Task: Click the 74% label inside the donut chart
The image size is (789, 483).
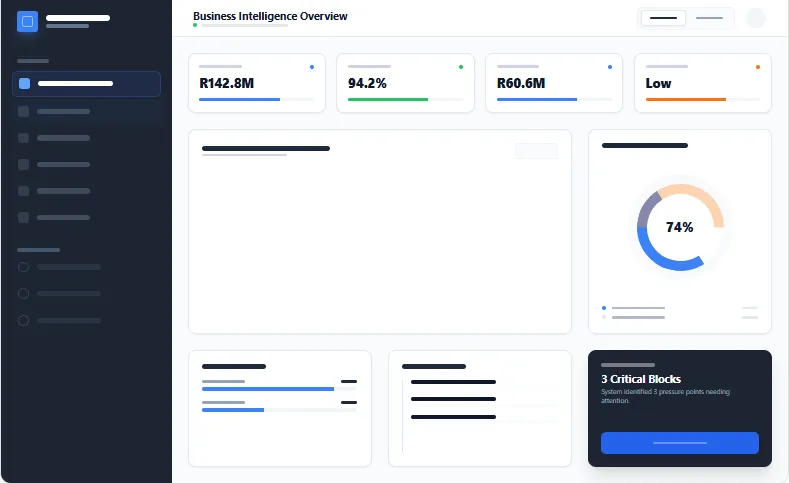Action: 680,227
